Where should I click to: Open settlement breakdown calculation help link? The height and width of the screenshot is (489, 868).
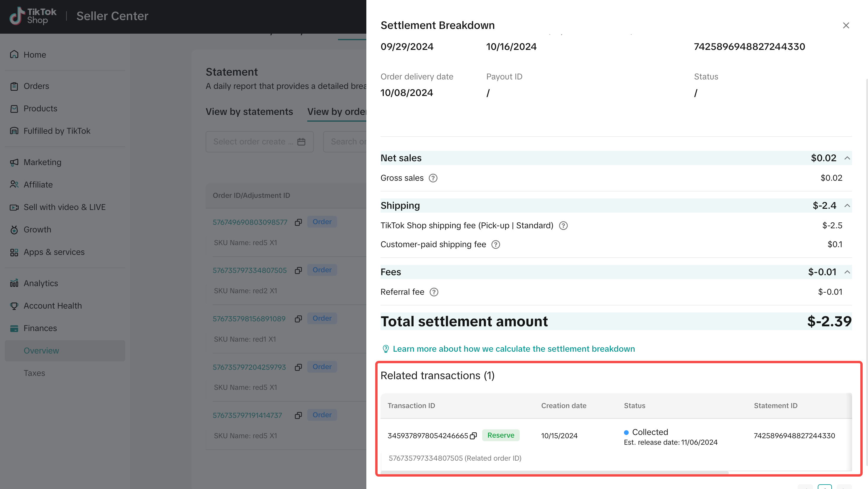click(x=513, y=349)
